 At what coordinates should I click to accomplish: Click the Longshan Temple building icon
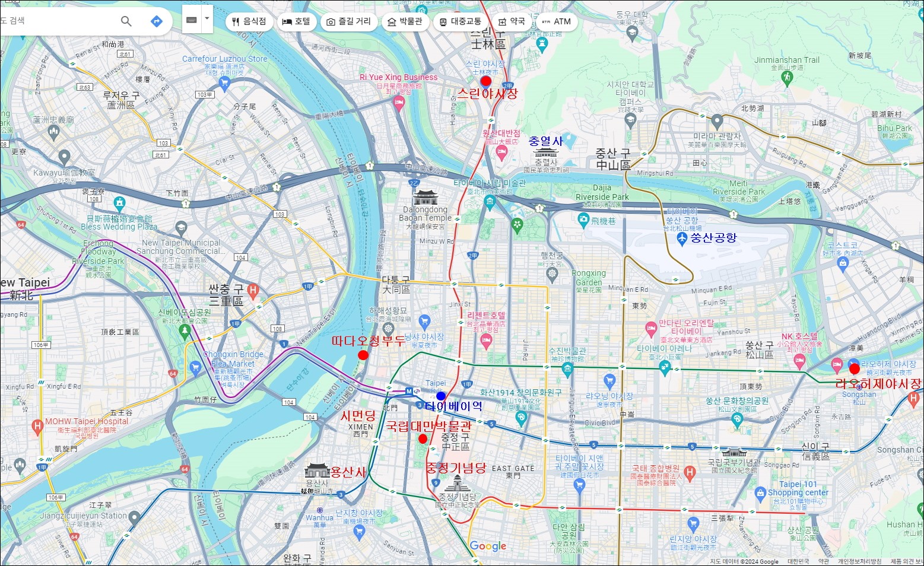pos(316,471)
